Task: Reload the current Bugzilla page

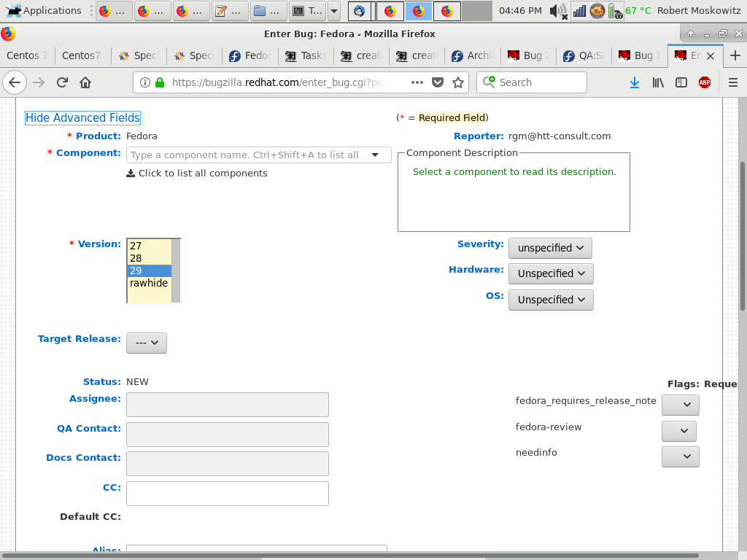Action: click(x=62, y=82)
